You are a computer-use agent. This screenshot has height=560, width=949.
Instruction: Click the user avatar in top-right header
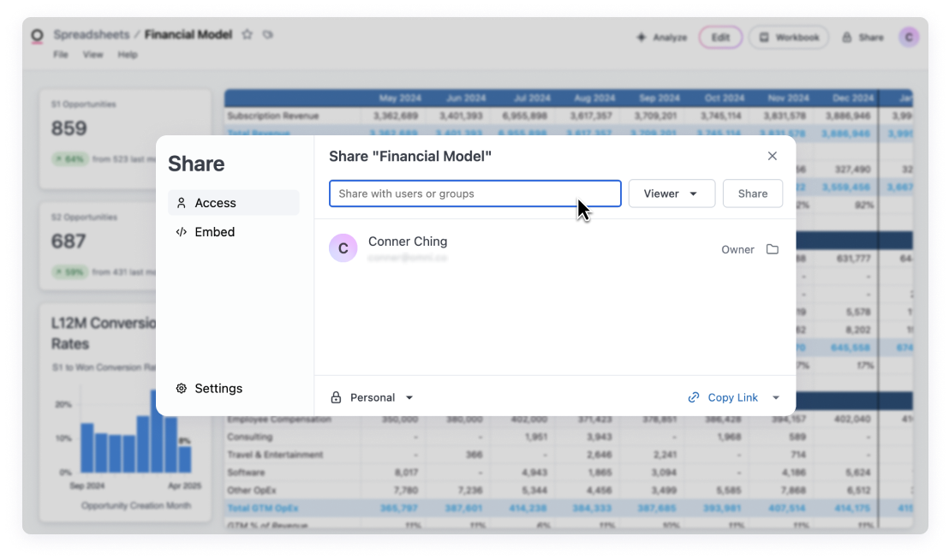pyautogui.click(x=909, y=37)
